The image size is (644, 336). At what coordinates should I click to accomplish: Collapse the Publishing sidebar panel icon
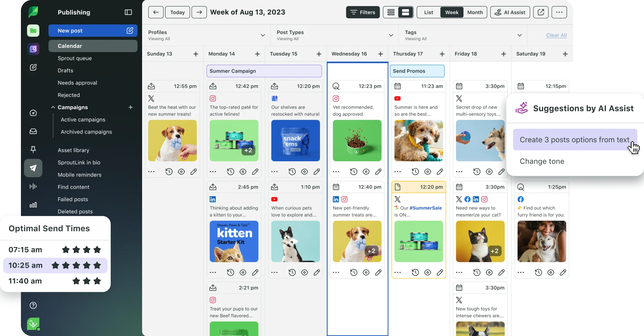click(128, 12)
